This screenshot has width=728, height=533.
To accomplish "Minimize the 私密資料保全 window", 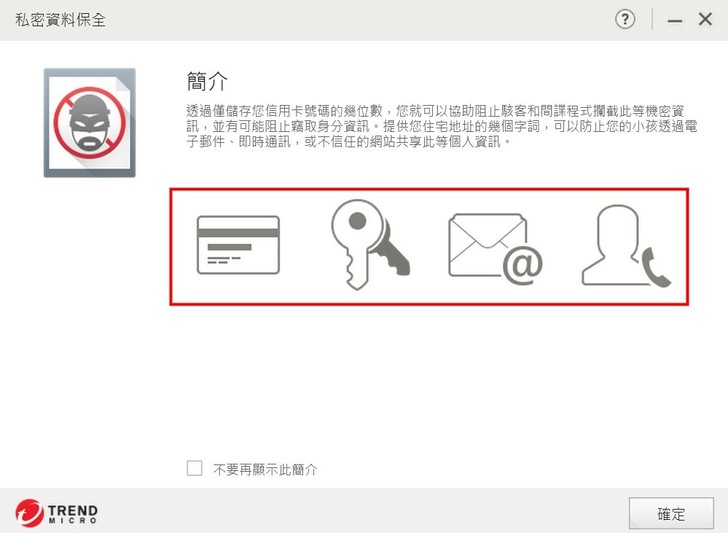I will 675,20.
